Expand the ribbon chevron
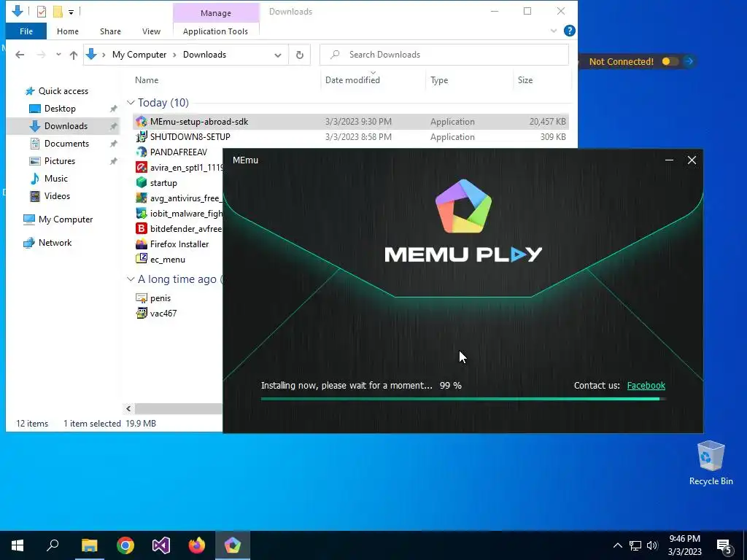This screenshot has width=747, height=560. point(554,31)
